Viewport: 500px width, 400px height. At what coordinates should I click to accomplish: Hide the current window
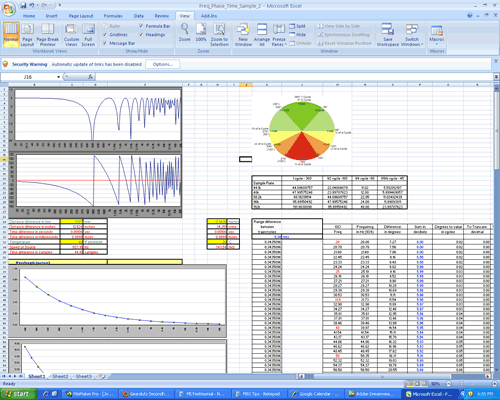coord(297,35)
